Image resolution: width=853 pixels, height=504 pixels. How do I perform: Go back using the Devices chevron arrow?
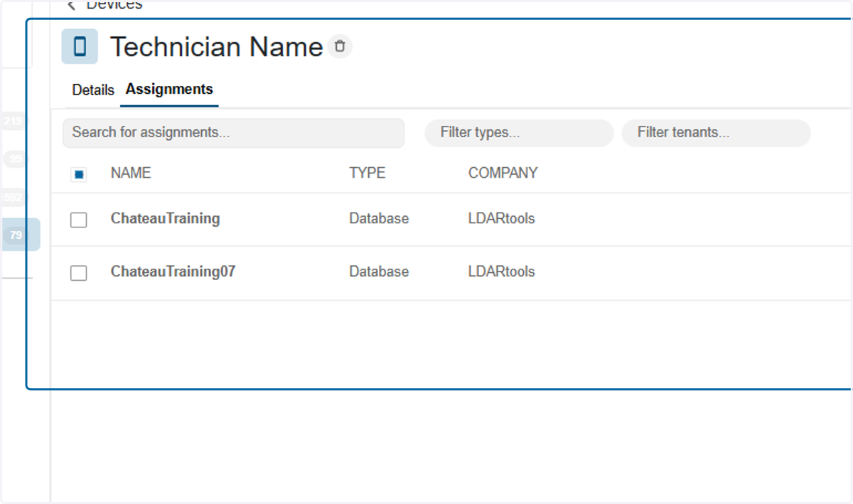(x=71, y=6)
